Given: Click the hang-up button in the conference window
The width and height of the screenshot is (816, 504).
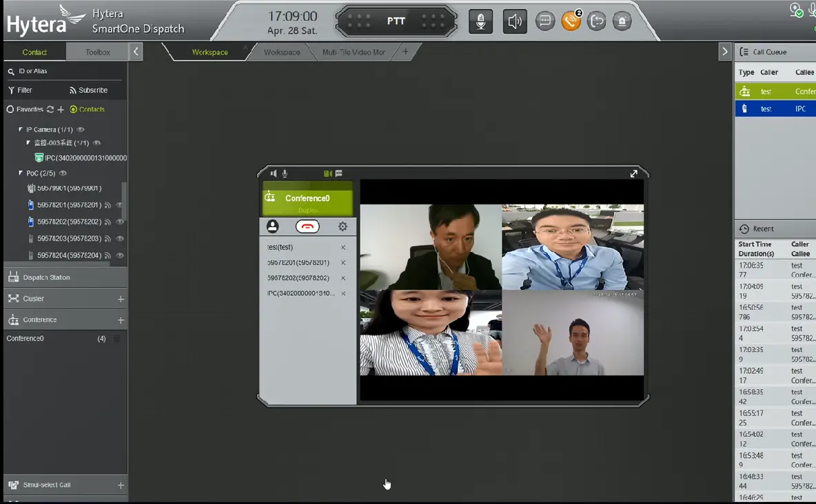Looking at the screenshot, I should click(307, 226).
